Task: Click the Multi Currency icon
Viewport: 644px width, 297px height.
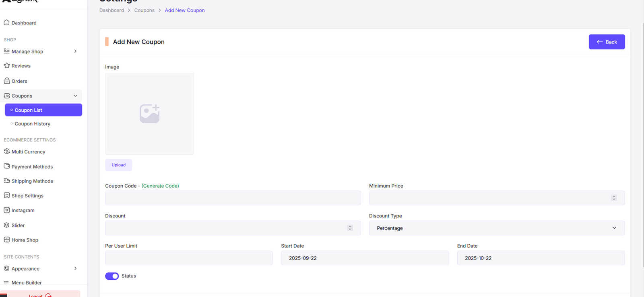Action: click(x=6, y=152)
